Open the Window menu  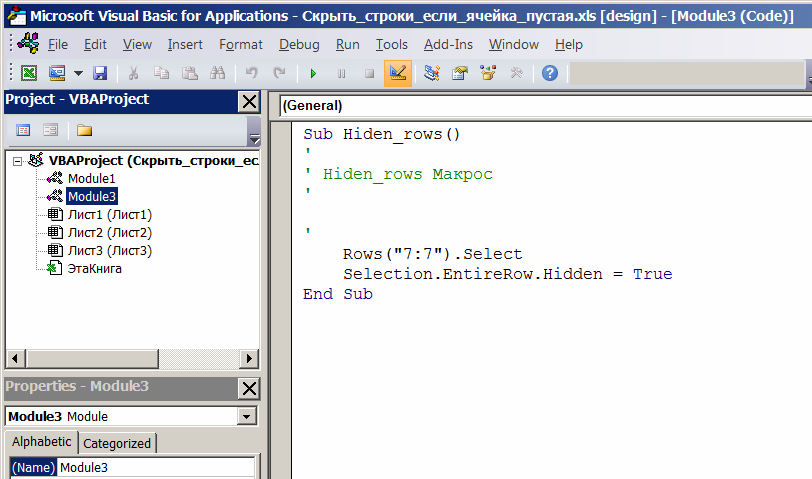[514, 45]
